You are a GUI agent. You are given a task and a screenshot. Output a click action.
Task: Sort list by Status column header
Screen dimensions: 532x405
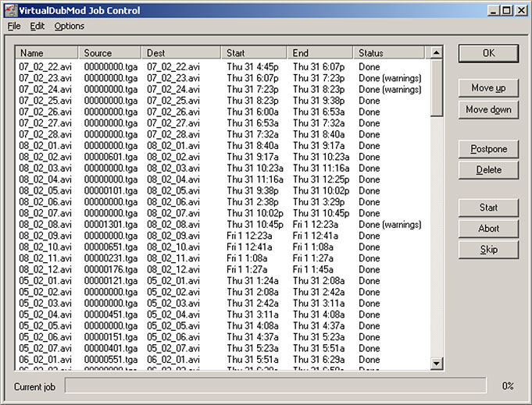pyautogui.click(x=391, y=53)
